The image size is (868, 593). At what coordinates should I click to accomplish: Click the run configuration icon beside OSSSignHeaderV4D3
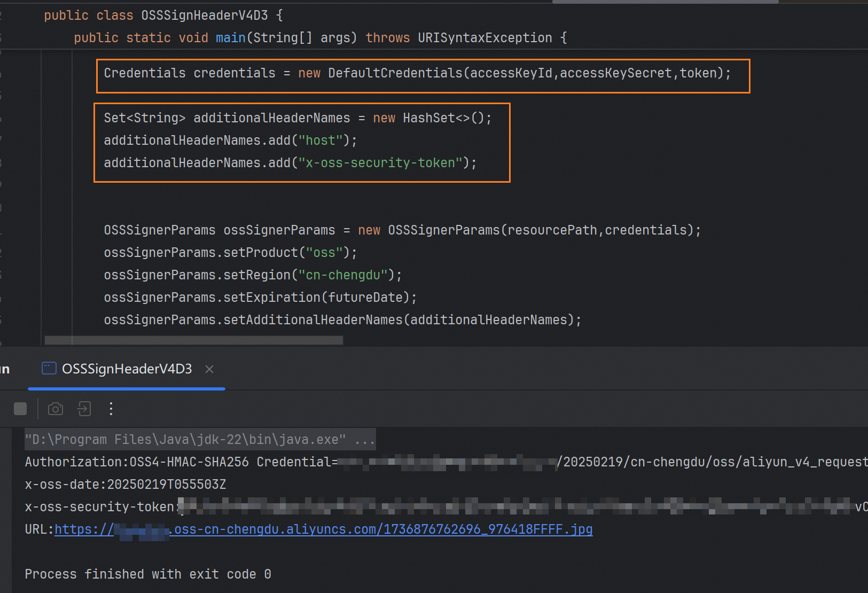49,369
